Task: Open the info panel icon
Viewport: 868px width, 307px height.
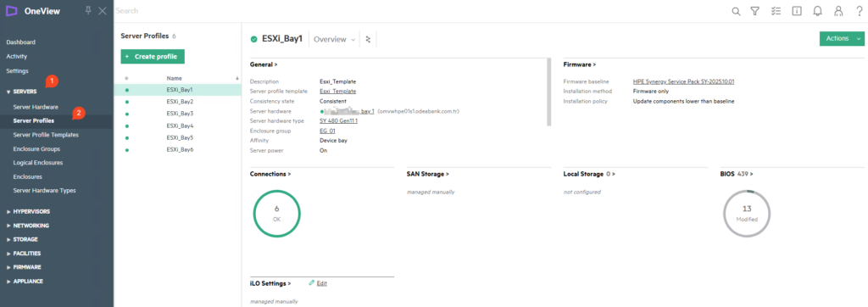Action: pyautogui.click(x=797, y=11)
